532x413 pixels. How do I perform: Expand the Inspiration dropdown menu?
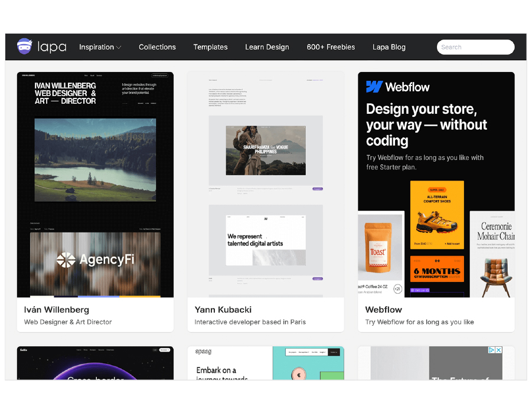100,47
